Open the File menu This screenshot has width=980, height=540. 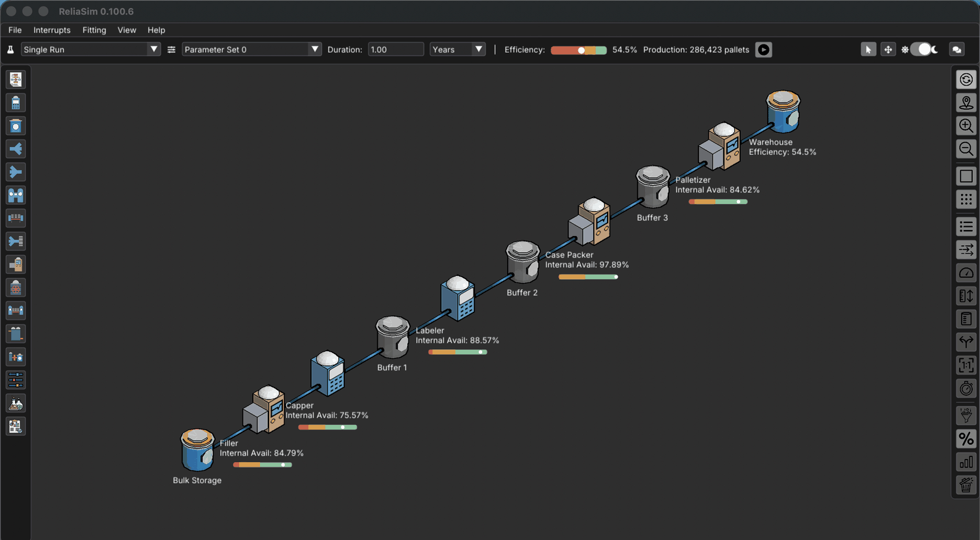click(15, 30)
